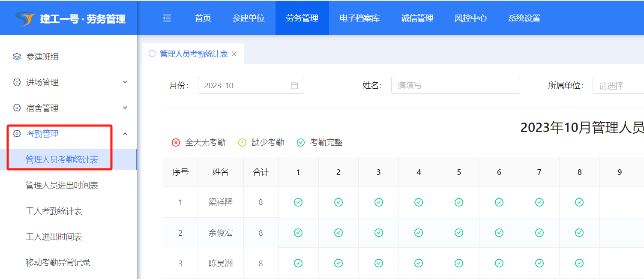Click the green check for 梁祥隆 day 1

point(298,202)
